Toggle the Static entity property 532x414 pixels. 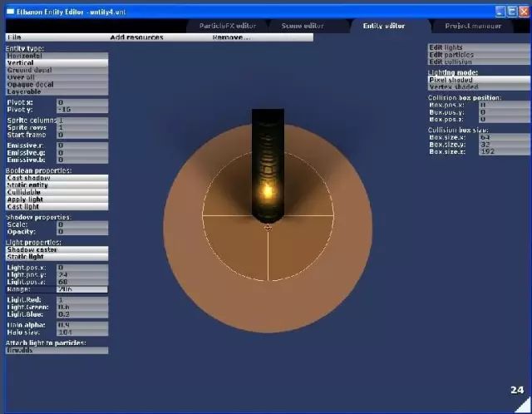(57, 185)
